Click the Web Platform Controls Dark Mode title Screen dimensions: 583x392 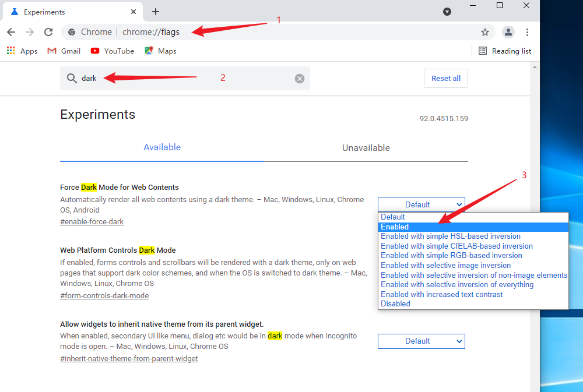[x=118, y=250]
